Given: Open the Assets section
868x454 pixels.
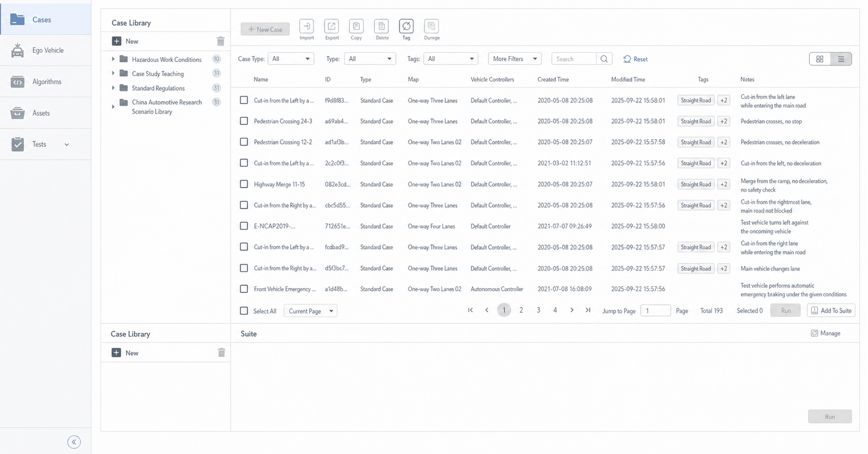Looking at the screenshot, I should (45, 113).
